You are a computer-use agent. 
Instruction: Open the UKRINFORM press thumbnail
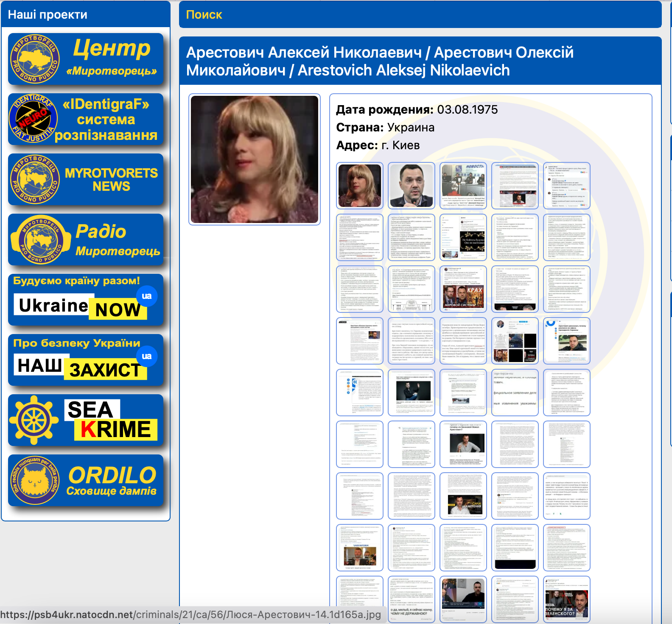pyautogui.click(x=359, y=548)
